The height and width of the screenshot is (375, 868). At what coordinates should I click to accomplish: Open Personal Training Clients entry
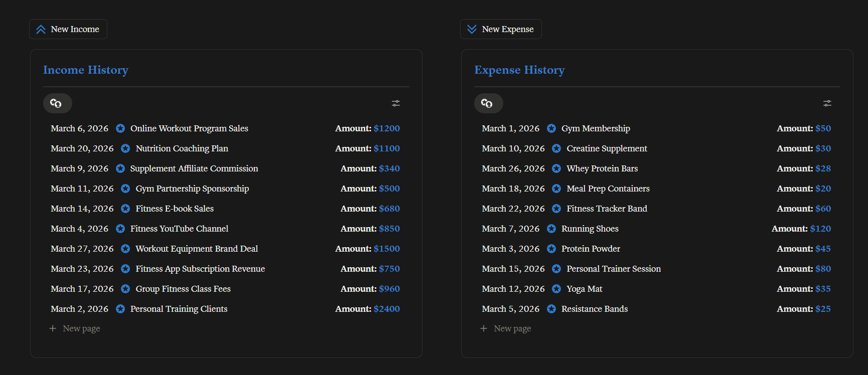point(179,309)
